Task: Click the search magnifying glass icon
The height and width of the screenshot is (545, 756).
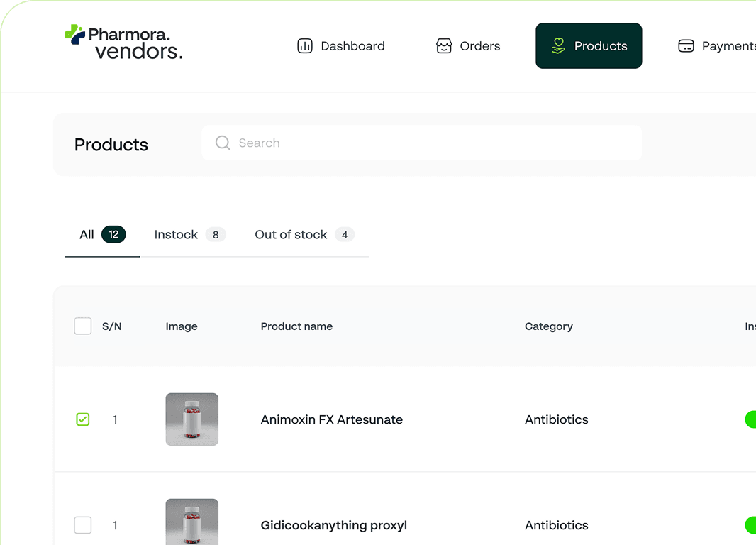Action: tap(223, 143)
